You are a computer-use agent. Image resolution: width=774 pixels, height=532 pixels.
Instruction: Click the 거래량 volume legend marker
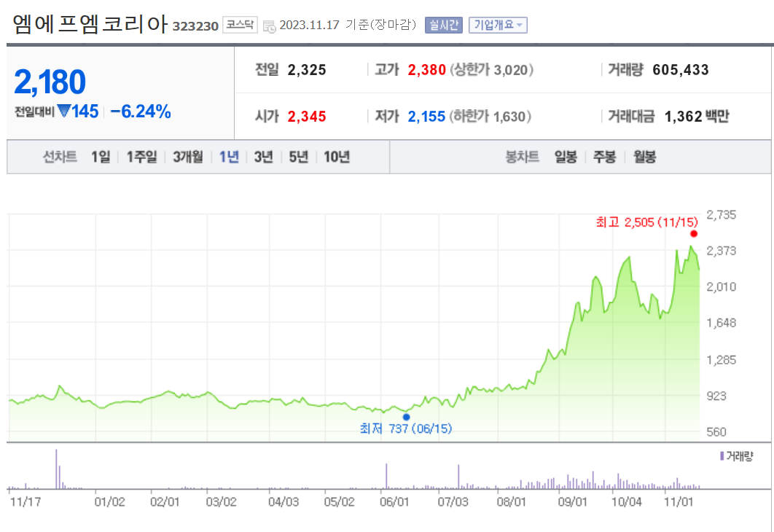pos(722,456)
